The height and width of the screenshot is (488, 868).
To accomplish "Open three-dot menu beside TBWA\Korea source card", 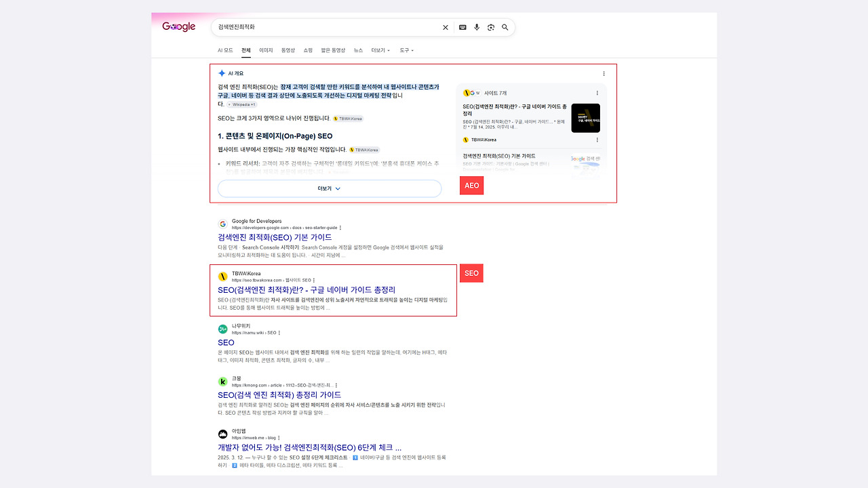I will (597, 140).
